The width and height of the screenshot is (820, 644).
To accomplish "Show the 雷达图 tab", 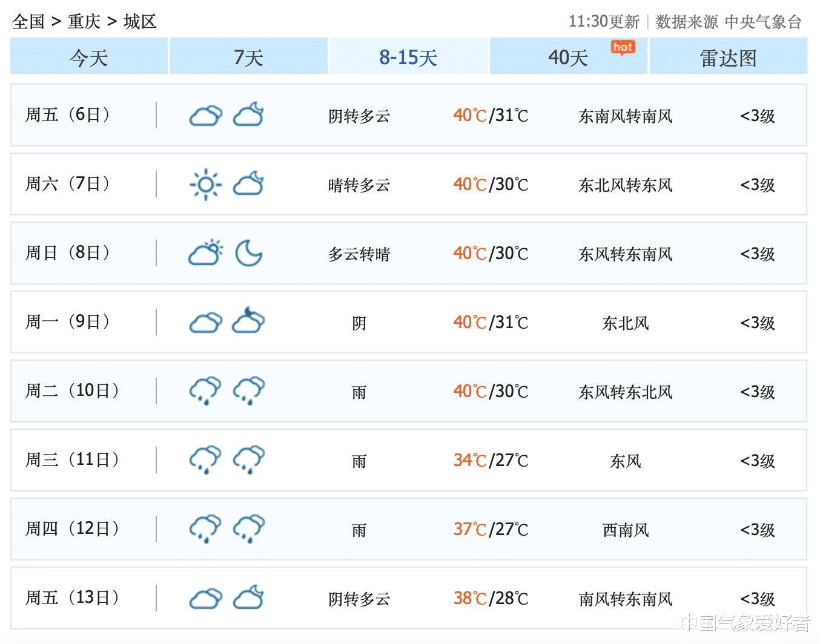I will pyautogui.click(x=728, y=57).
